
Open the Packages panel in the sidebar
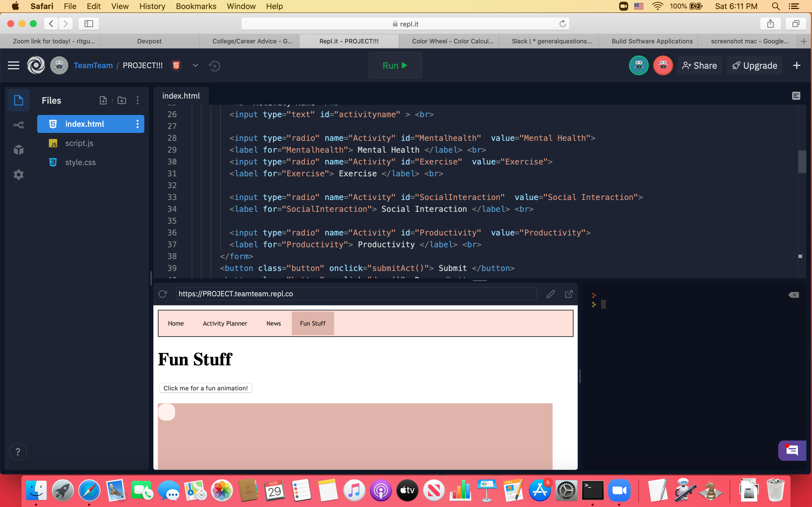point(18,150)
